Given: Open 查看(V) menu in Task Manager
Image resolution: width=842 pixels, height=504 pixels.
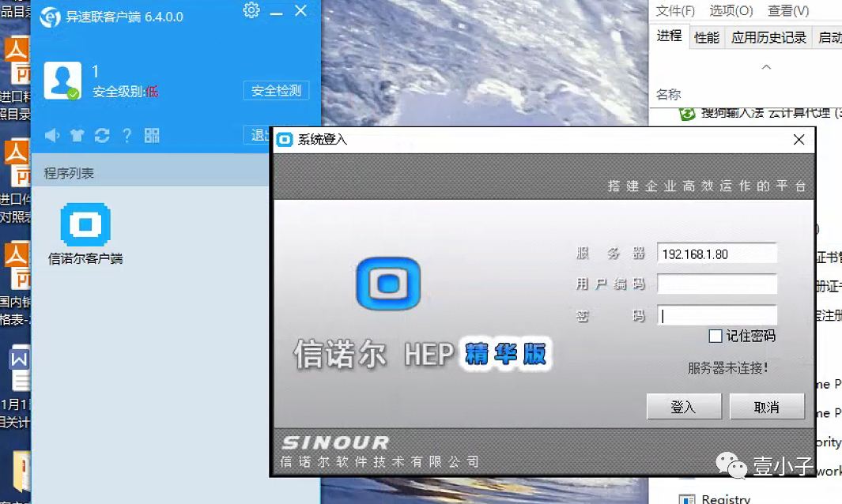Looking at the screenshot, I should coord(788,11).
